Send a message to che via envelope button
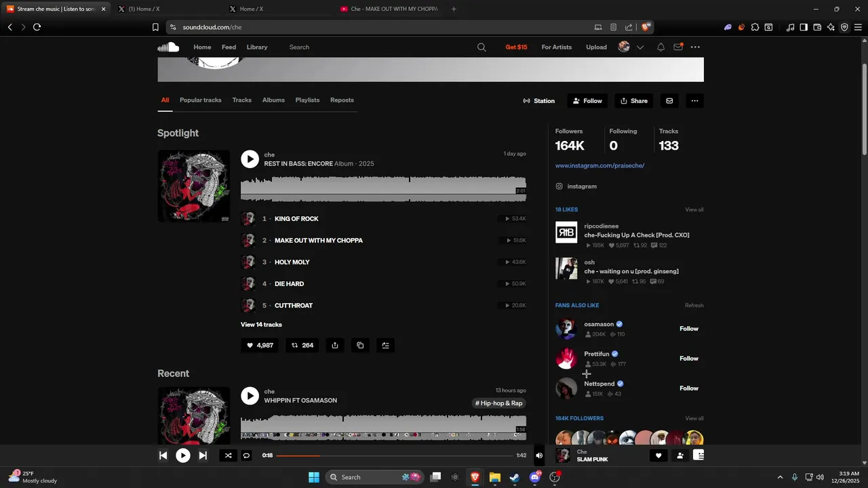 tap(669, 101)
